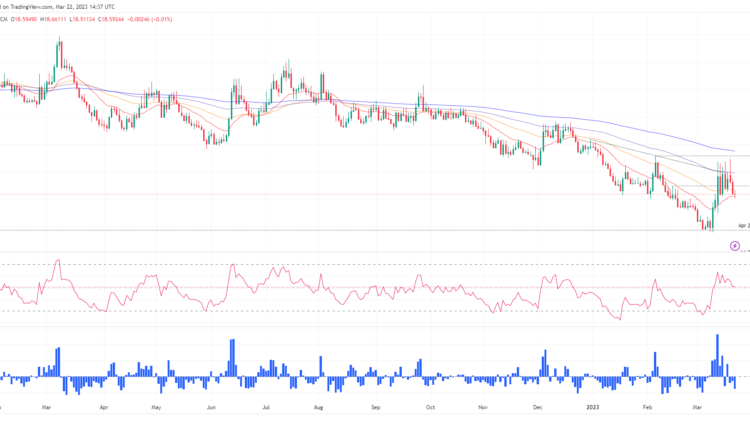Click the Nov label on time axis
This screenshot has width=750, height=430.
(484, 408)
